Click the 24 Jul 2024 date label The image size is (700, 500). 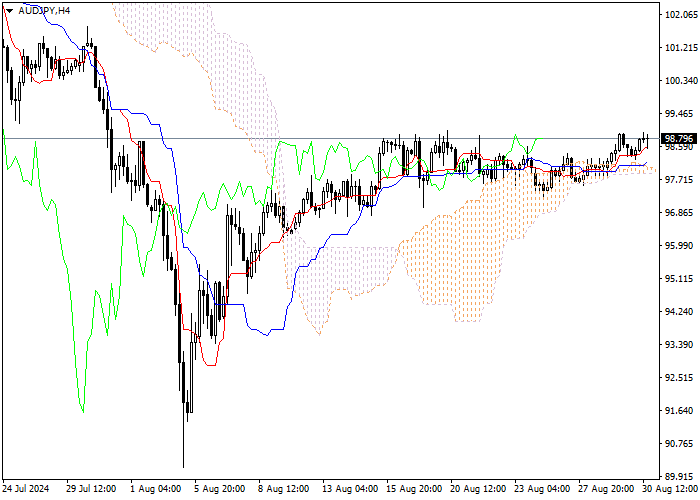(x=26, y=488)
